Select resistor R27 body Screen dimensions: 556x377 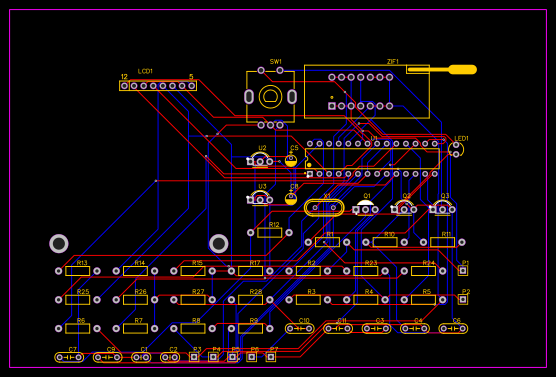(193, 300)
